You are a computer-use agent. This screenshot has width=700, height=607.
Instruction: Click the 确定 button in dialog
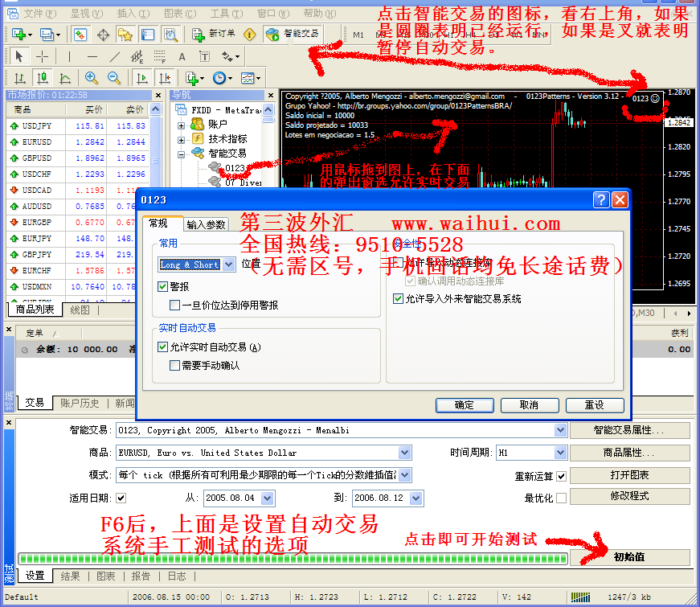(465, 405)
